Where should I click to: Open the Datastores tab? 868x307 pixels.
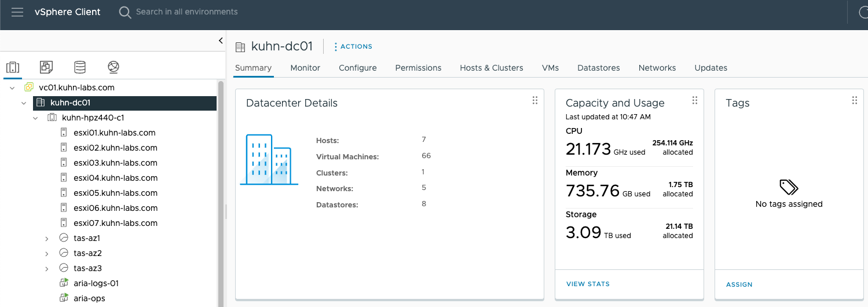click(x=599, y=68)
